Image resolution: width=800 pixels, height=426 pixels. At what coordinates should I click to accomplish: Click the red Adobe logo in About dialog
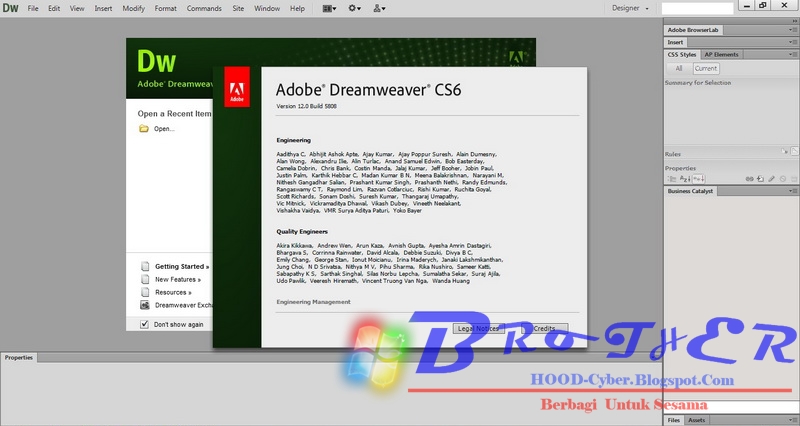click(237, 87)
